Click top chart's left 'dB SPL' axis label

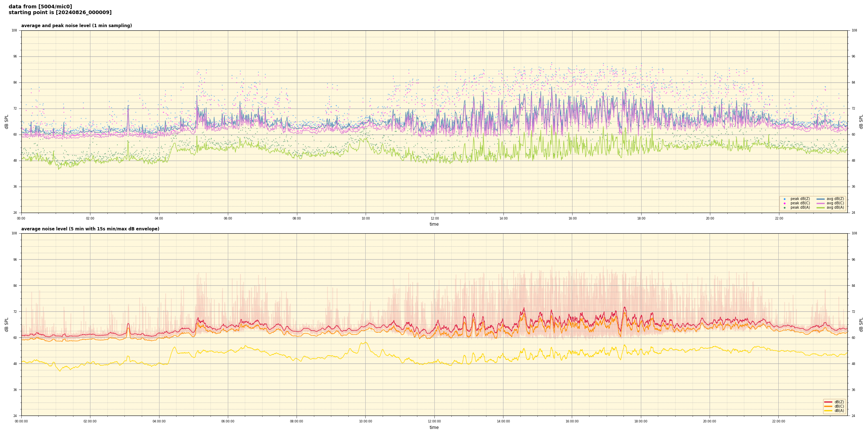pyautogui.click(x=7, y=122)
